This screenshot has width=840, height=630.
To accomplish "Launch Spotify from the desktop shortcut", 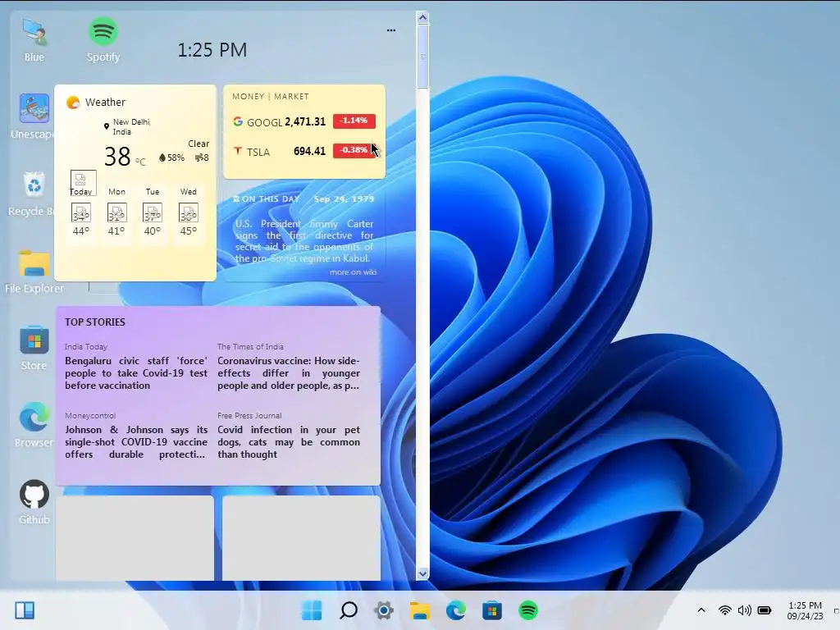I will click(103, 39).
